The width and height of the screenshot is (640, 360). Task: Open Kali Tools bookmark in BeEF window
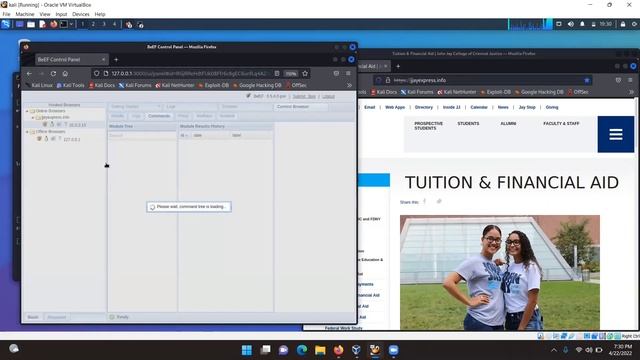click(70, 85)
